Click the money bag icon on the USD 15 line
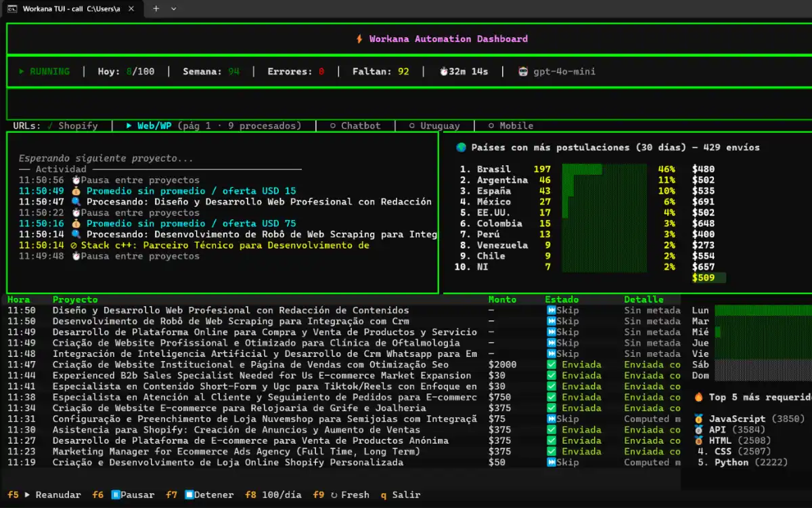 76,191
